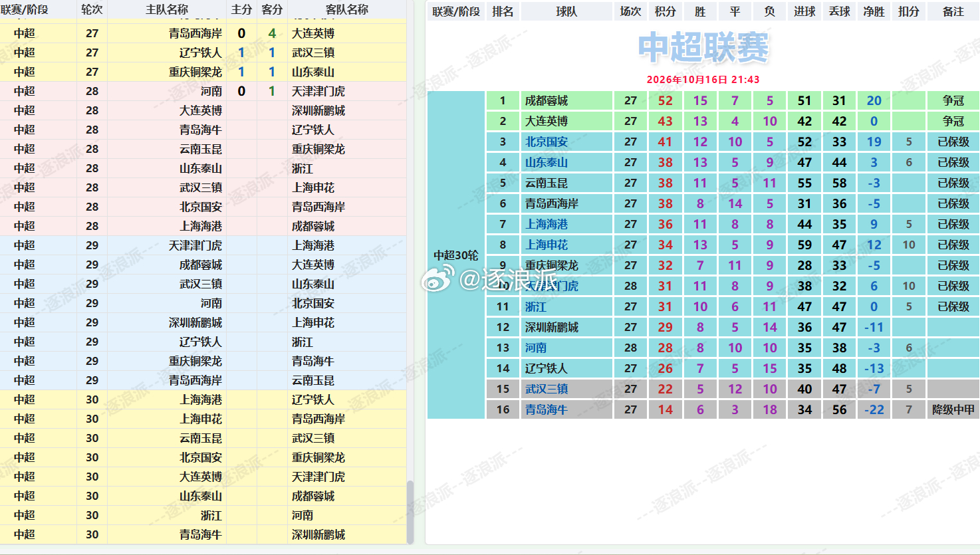The height and width of the screenshot is (555, 980).
Task: Click the 进球 column header
Action: coord(804,11)
